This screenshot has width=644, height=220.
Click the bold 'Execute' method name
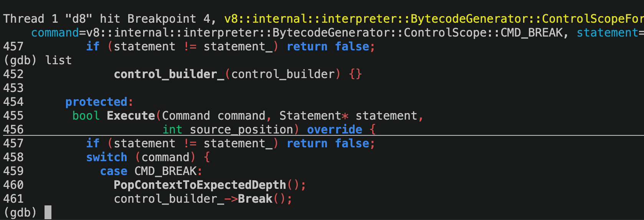[130, 116]
